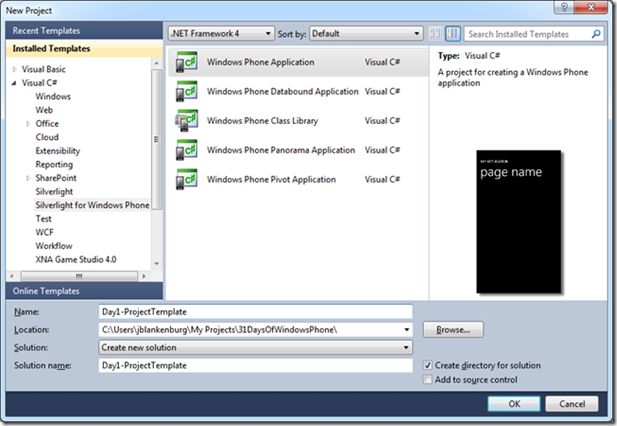Select the Silverlight tree item
Screen dimensions: 617x426
click(54, 192)
